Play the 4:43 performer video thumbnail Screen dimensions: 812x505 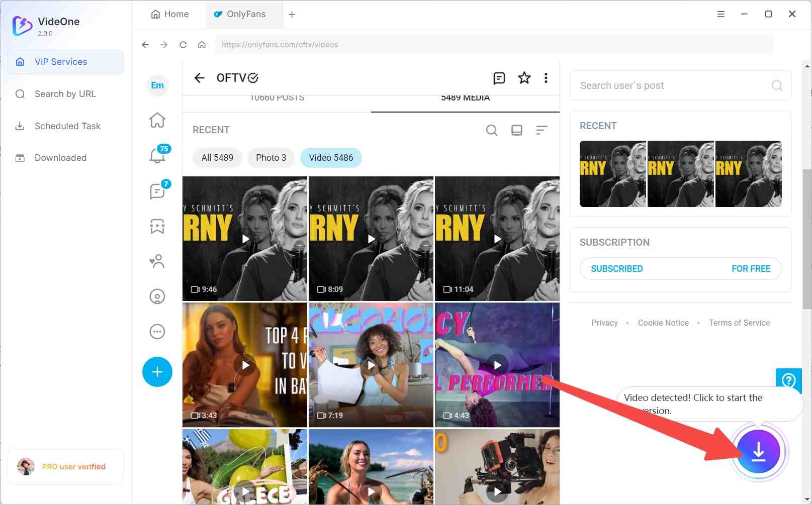[x=497, y=365]
